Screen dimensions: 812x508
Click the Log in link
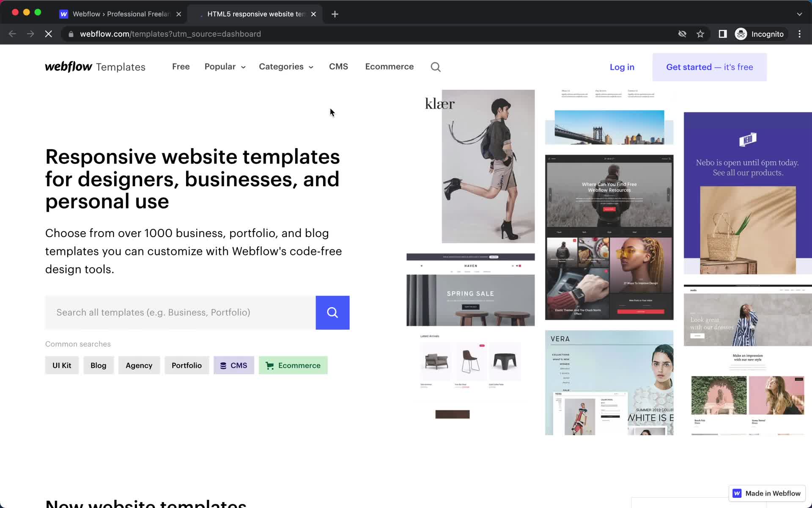pyautogui.click(x=622, y=67)
